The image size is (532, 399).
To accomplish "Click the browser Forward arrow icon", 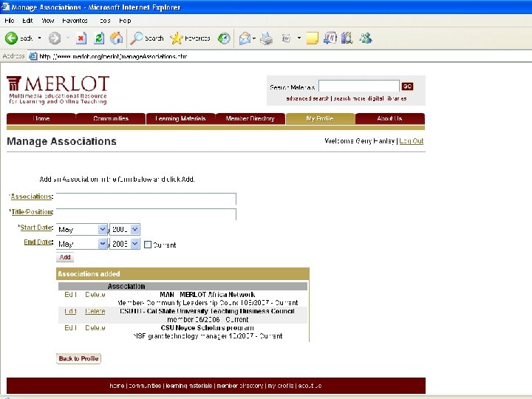I will point(54,38).
